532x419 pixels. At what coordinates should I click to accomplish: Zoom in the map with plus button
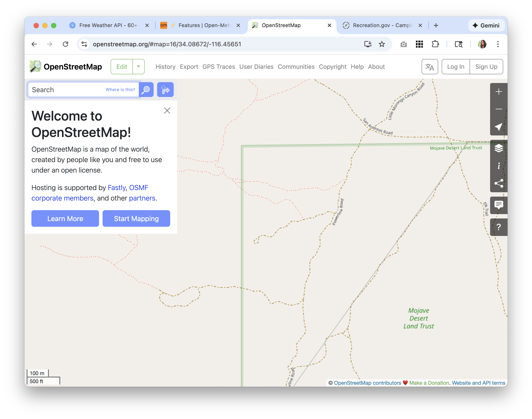498,92
